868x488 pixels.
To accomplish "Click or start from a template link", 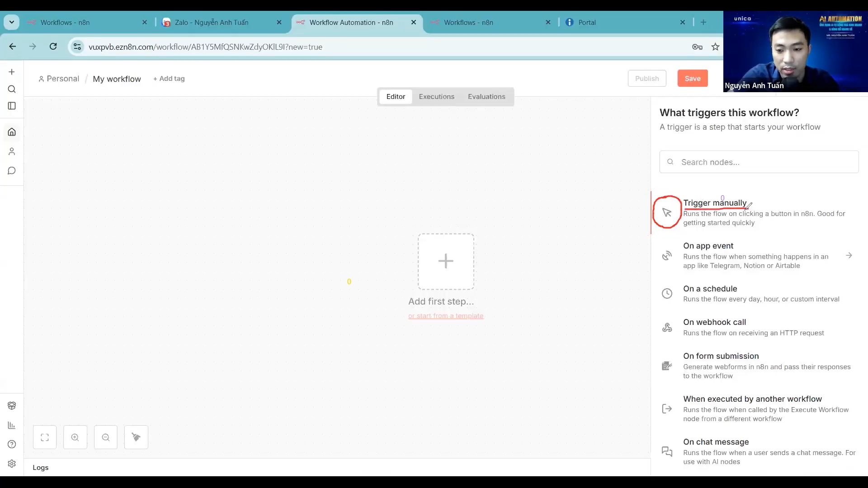I will (x=446, y=316).
